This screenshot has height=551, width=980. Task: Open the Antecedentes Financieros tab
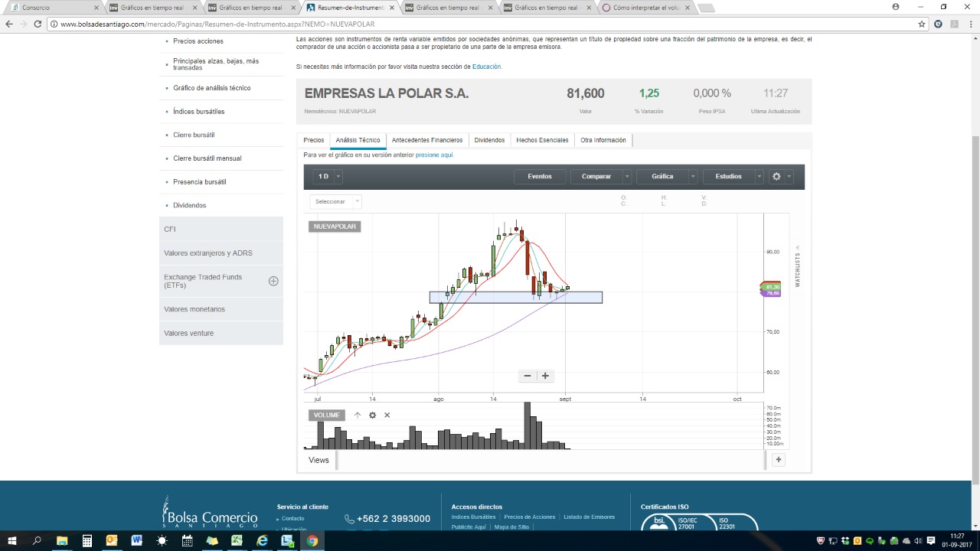(x=427, y=141)
